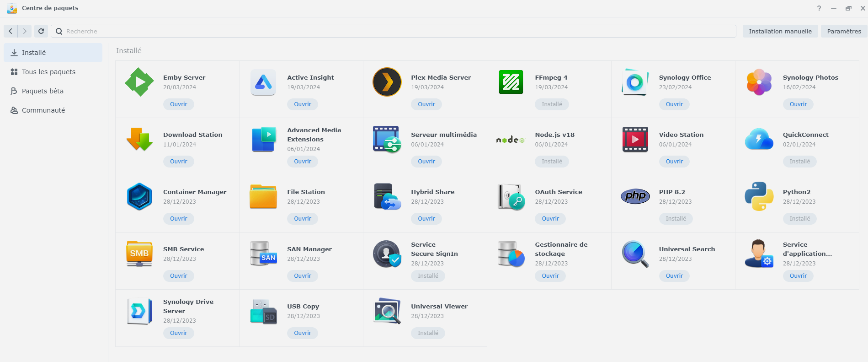Click the FFmpeg 4 package icon
The image size is (868, 362).
point(511,82)
